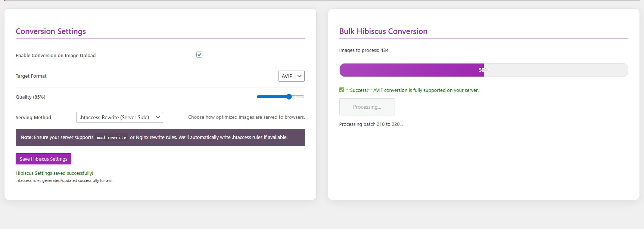Click the 'Processing batch 210 to 220' status
The height and width of the screenshot is (229, 644).
[371, 124]
